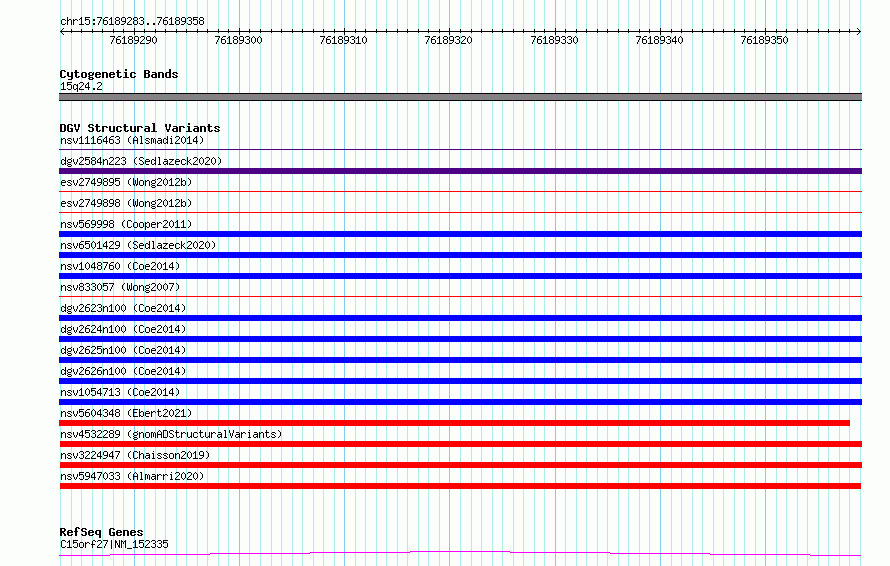The image size is (890, 566).
Task: Click the nsv833057 (Wong2007) variant label
Action: [x=120, y=287]
